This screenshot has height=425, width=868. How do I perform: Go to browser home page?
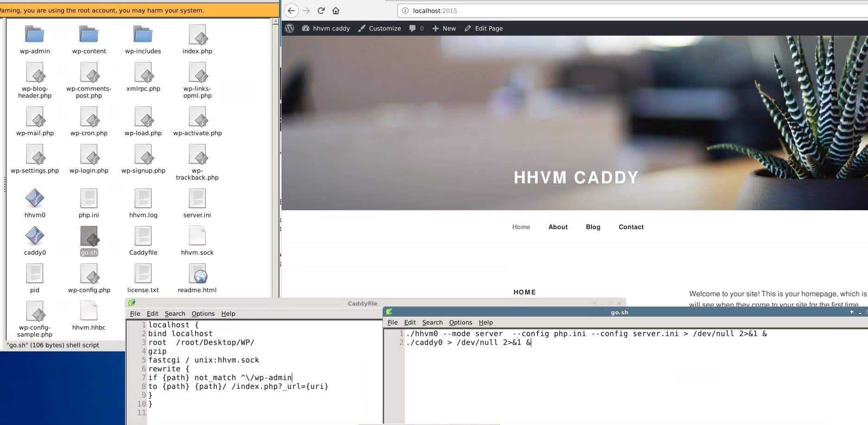coord(336,11)
